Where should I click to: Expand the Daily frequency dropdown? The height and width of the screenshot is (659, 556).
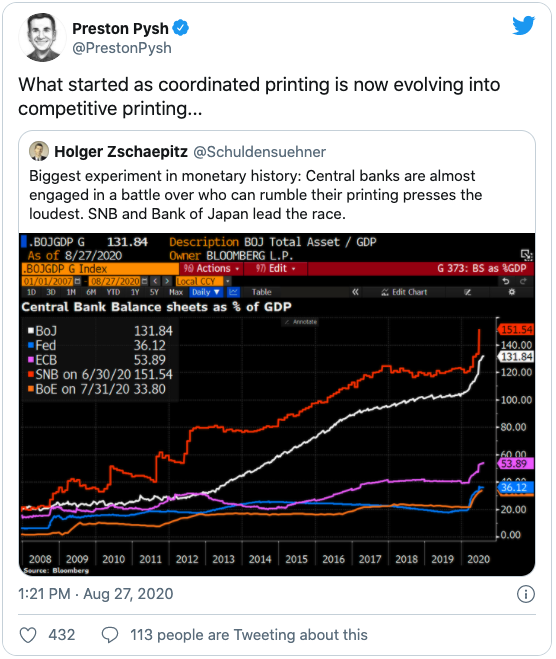(x=206, y=292)
